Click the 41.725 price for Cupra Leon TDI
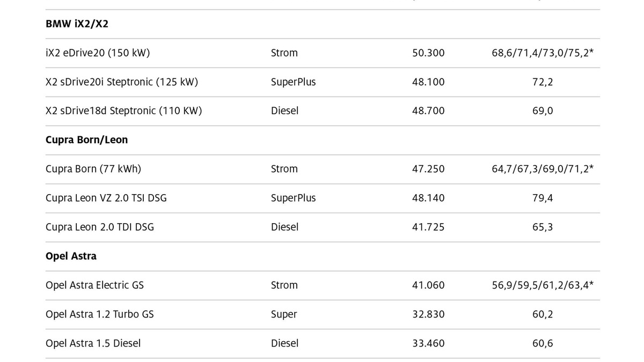Viewport: 644px width, 362px height. coord(428,227)
